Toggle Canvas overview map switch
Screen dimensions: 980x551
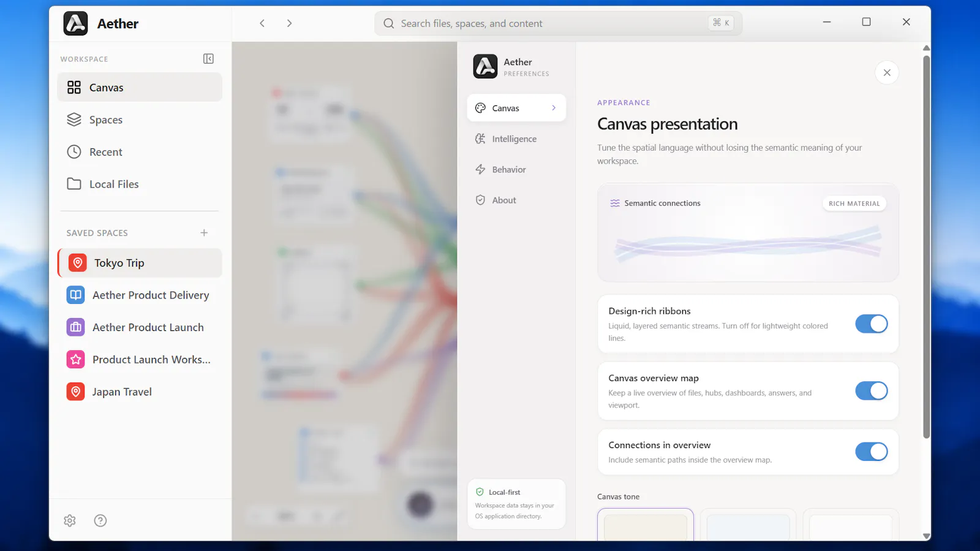coord(872,390)
